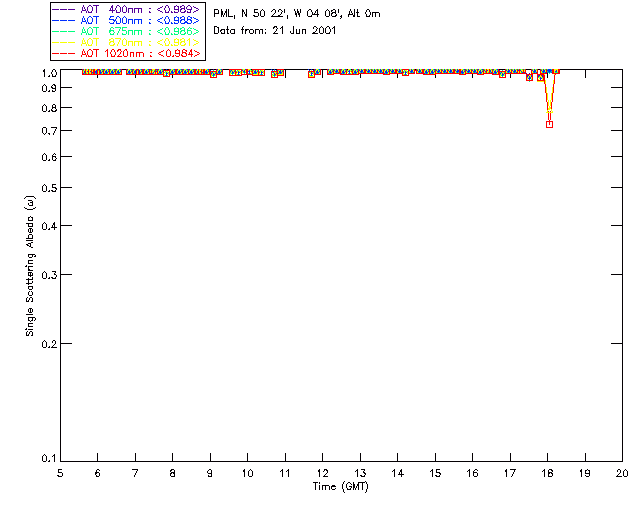This screenshot has width=640, height=512.
Task: Click the AOT 675nm legend entry
Action: coord(127,31)
